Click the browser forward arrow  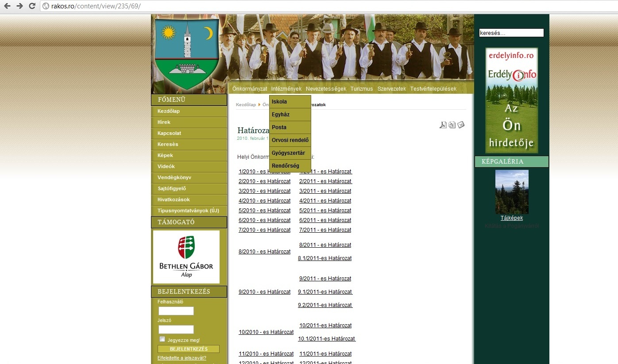tap(19, 6)
